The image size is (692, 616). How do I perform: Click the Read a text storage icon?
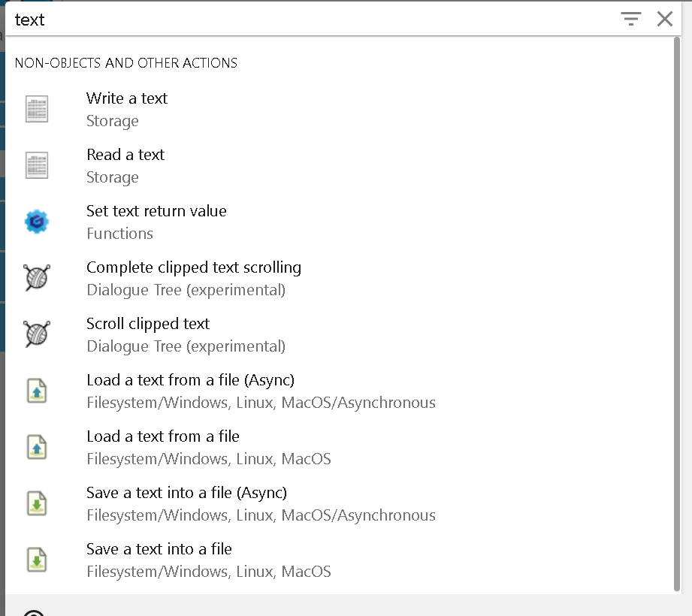tap(37, 165)
